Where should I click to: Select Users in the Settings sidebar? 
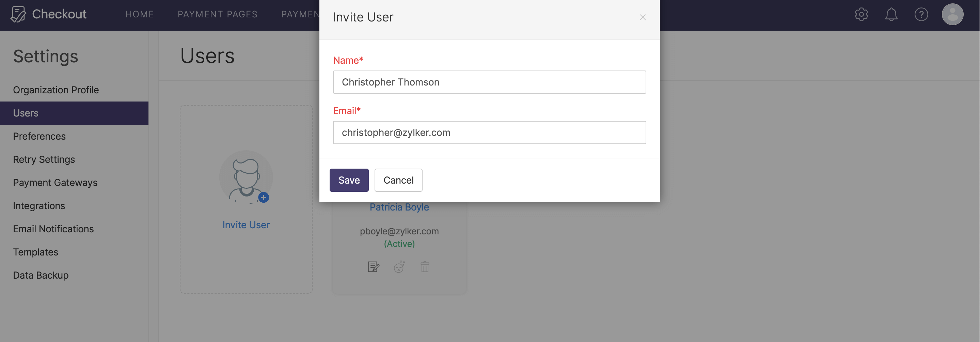tap(26, 113)
